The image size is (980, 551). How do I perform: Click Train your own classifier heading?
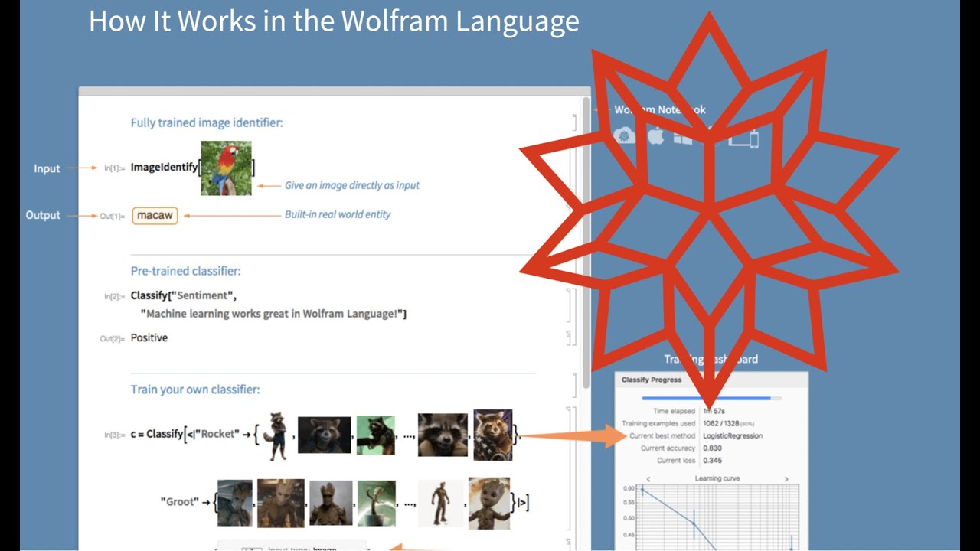[x=195, y=390]
